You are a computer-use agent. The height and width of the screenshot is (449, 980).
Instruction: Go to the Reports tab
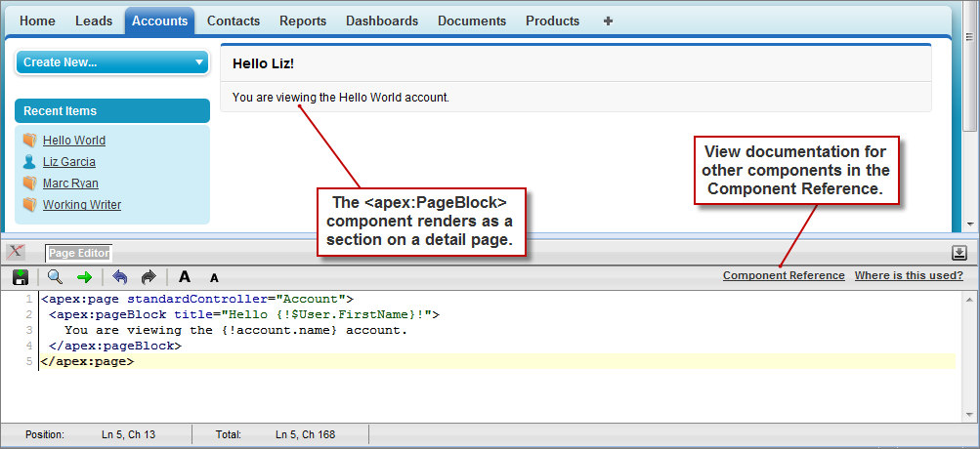tap(303, 20)
